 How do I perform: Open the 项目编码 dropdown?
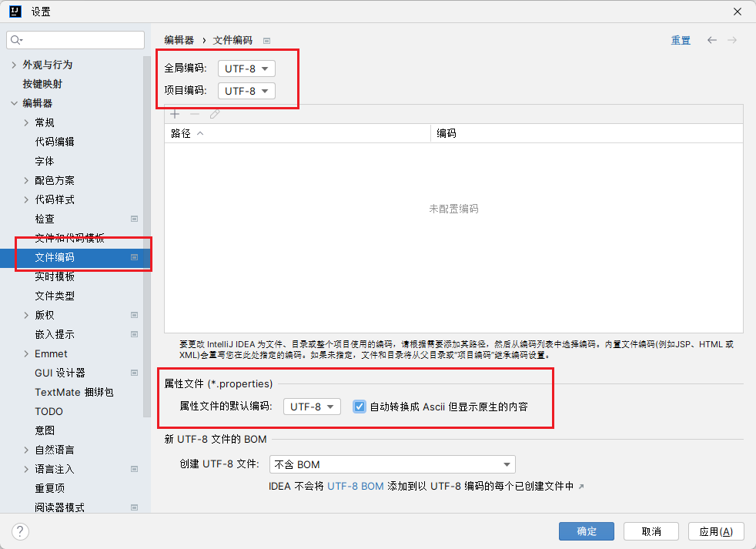coord(246,91)
